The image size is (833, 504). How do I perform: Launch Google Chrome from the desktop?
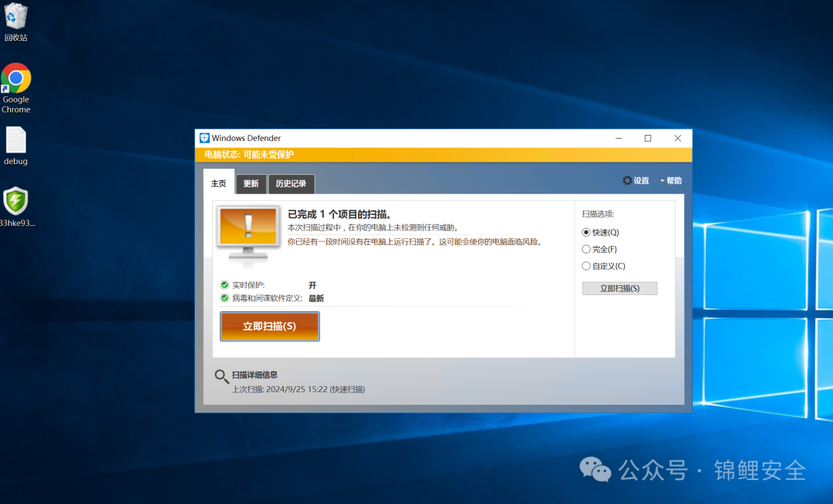(16, 88)
